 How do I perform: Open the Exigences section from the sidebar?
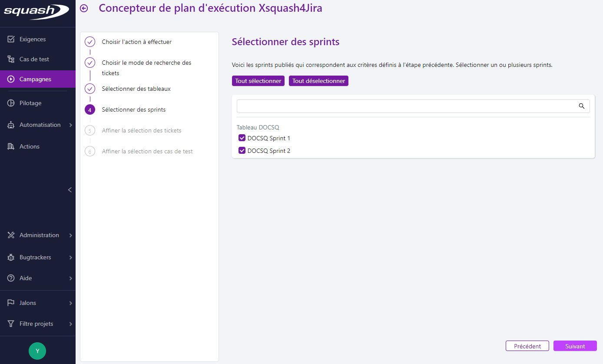pyautogui.click(x=33, y=39)
